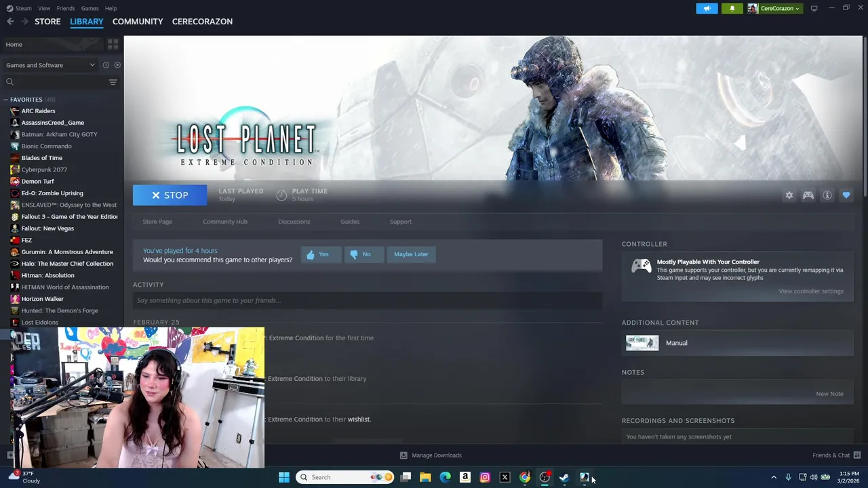Choose Maybe Later for recommendation
Screen dimensions: 868x488
(411, 254)
